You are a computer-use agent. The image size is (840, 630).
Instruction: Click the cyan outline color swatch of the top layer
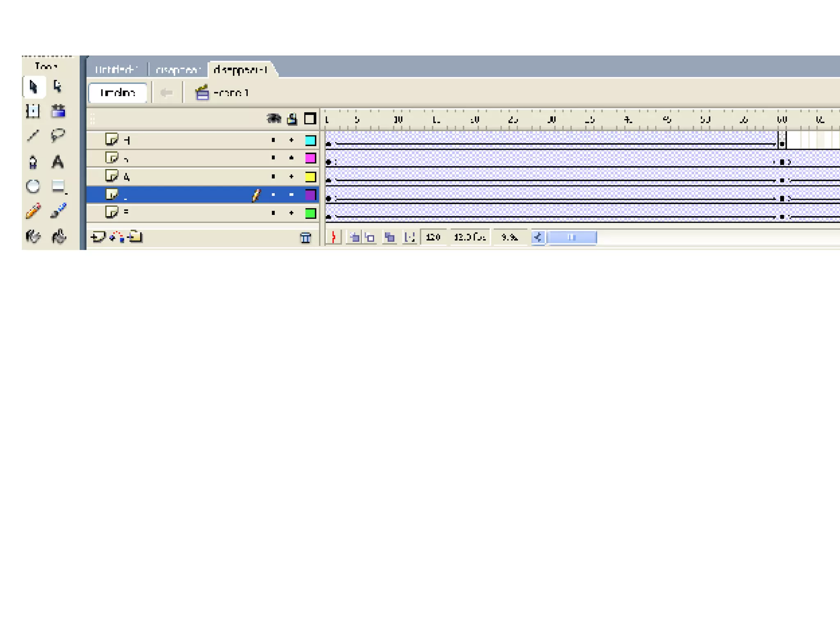point(310,140)
